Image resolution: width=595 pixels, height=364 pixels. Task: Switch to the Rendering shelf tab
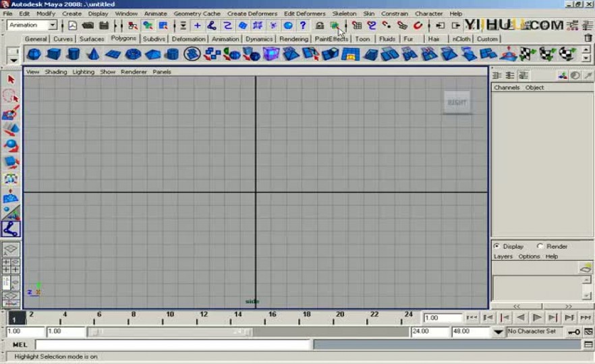[293, 38]
